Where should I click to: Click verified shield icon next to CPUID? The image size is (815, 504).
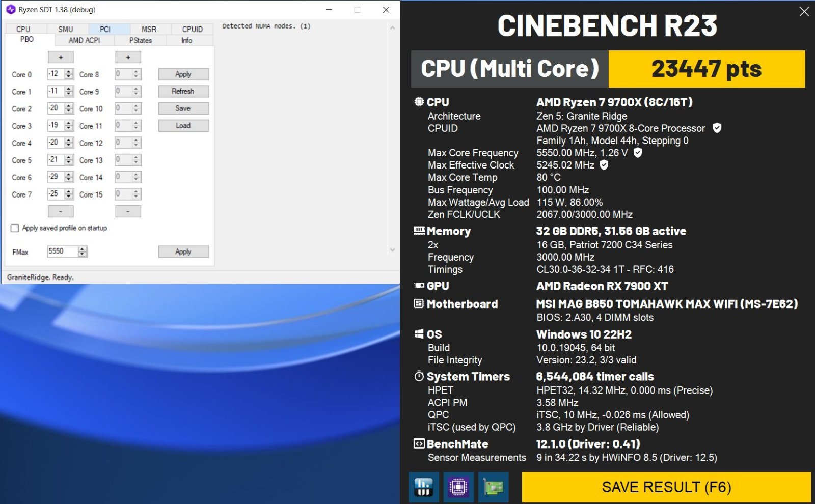[x=717, y=128]
